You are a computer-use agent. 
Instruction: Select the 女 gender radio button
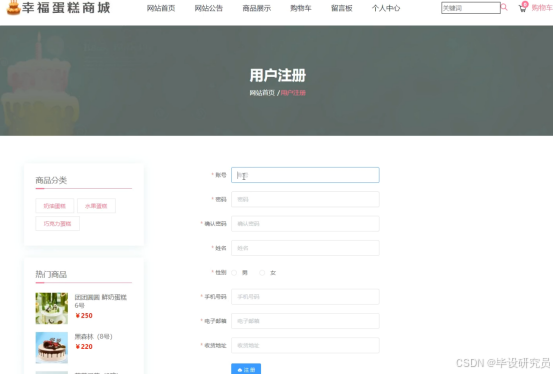tap(262, 273)
